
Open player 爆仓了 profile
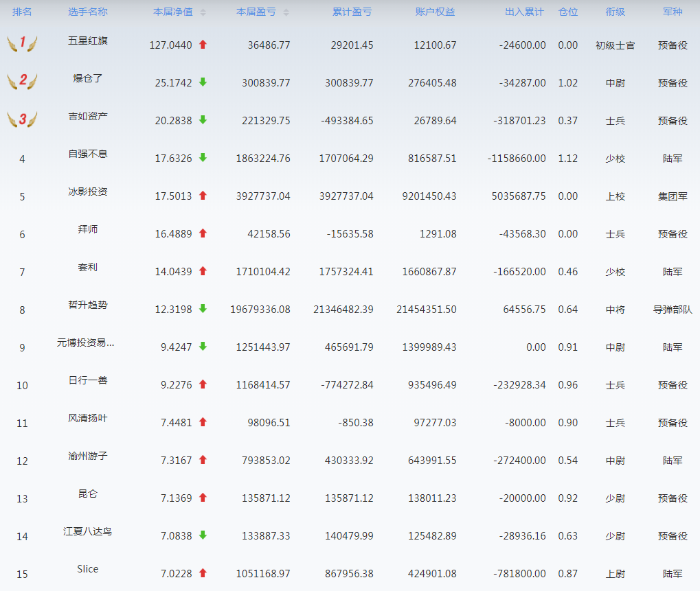(x=88, y=78)
